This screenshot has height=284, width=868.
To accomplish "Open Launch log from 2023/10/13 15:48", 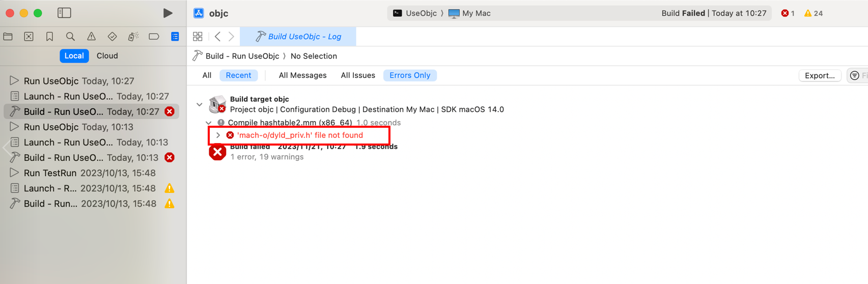I will (93, 188).
